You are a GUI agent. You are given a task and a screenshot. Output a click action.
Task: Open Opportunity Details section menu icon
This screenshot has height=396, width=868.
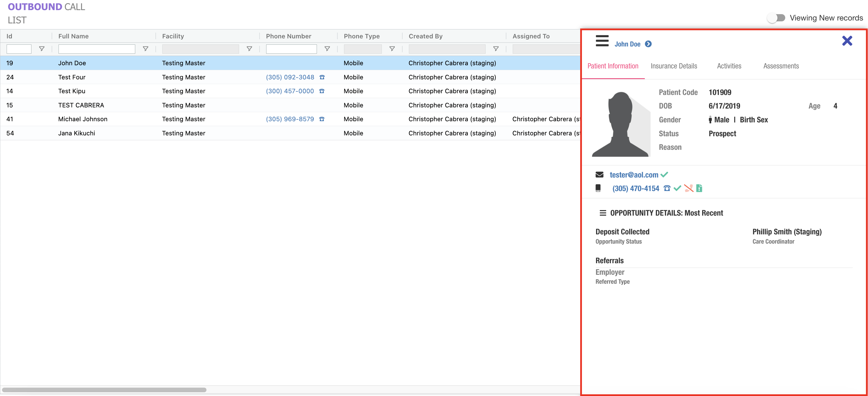click(602, 213)
